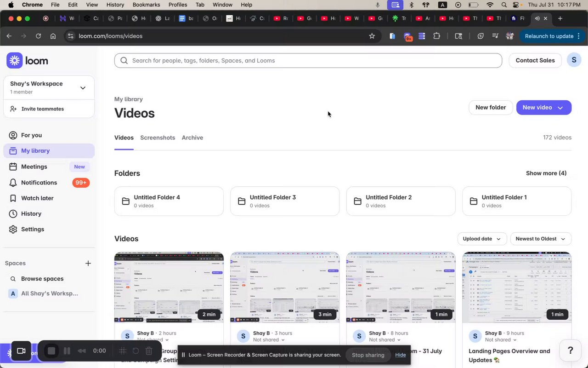
Task: Click the Loom logo in the sidebar
Action: point(27,61)
